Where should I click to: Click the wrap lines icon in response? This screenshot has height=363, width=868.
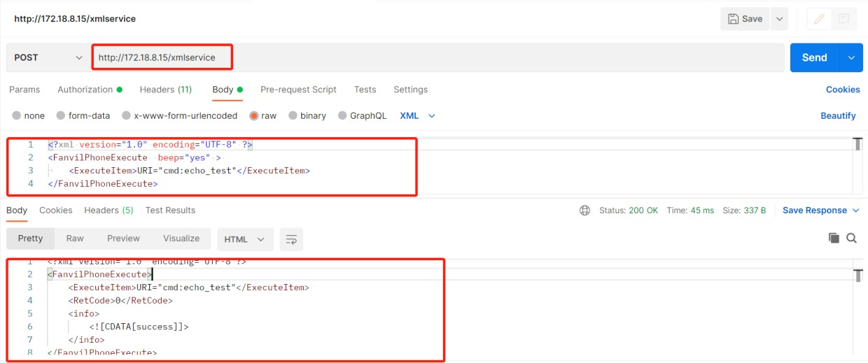click(291, 239)
